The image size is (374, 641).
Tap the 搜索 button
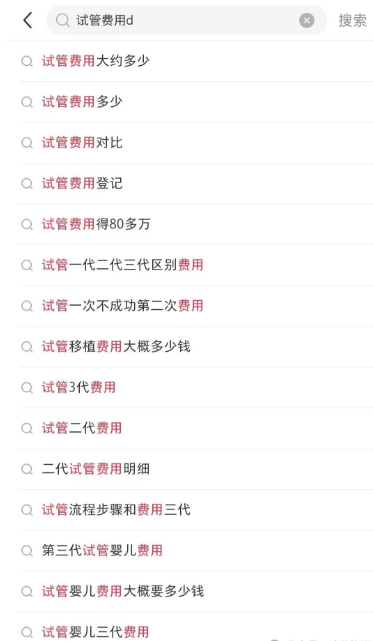point(352,20)
